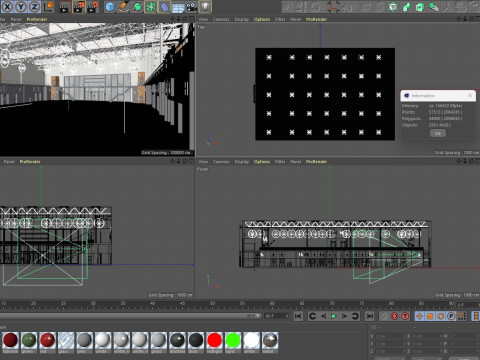Screen dimensions: 480x360
Task: Go to next keyframe button
Action: tap(355, 316)
